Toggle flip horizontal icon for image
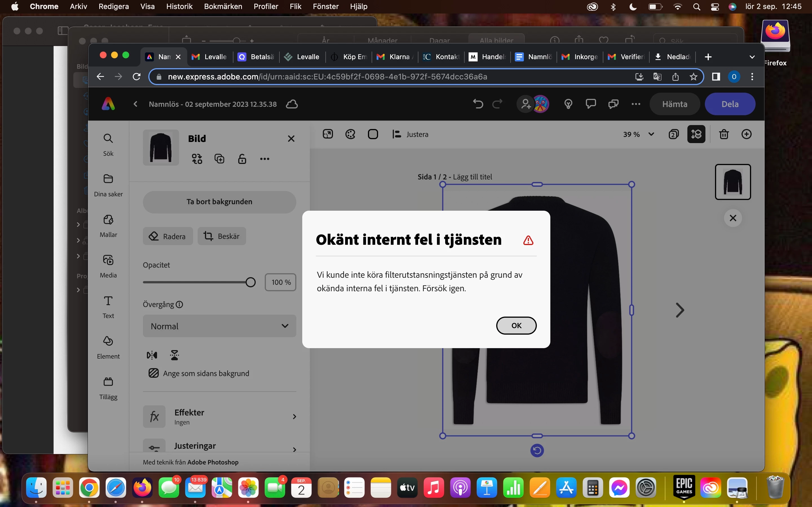812x507 pixels. [x=152, y=355]
